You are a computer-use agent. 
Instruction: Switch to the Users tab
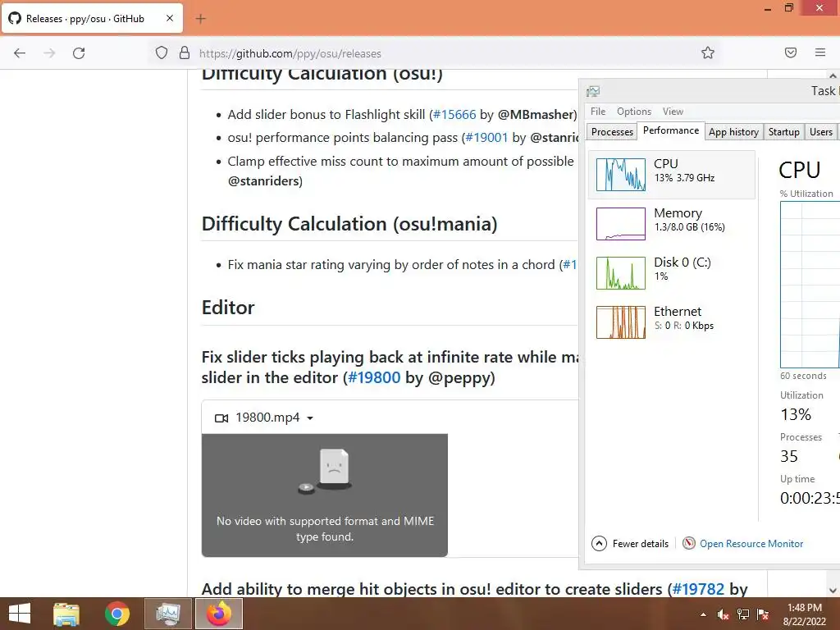(820, 132)
